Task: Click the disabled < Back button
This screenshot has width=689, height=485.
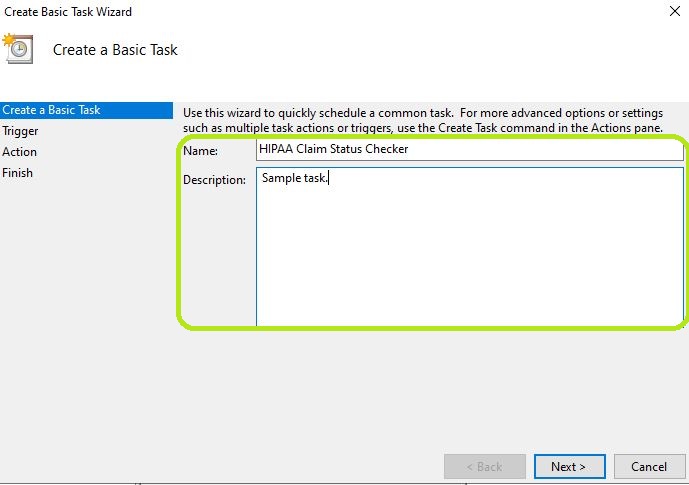Action: 485,466
